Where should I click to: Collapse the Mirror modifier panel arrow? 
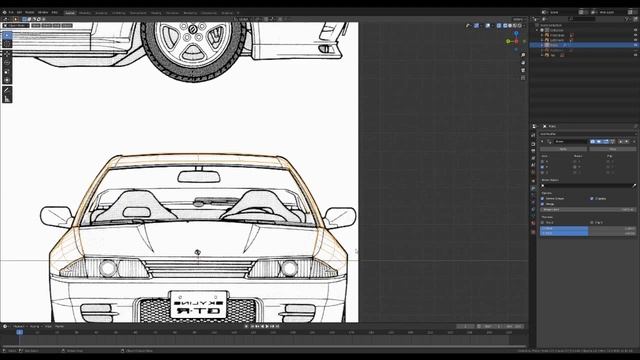542,142
